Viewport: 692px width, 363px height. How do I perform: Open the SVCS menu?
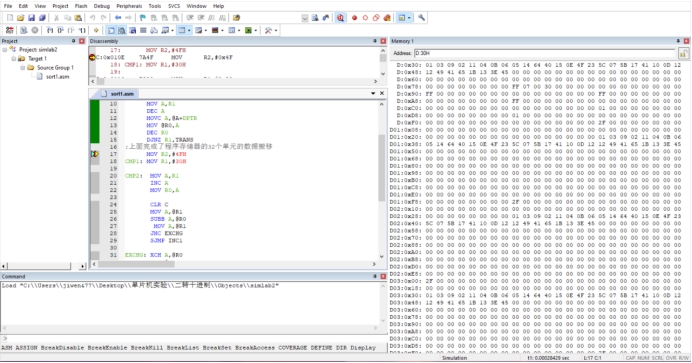(174, 6)
